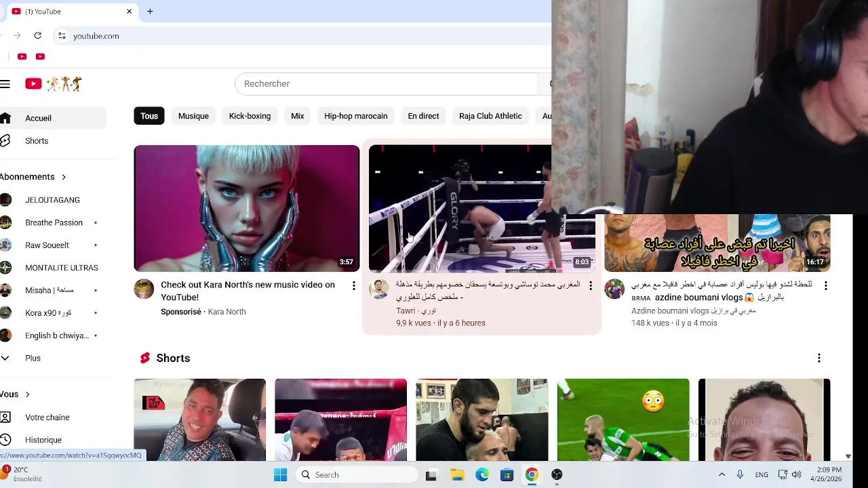Open the hamburger guide menu
The image size is (868, 488).
pos(5,84)
